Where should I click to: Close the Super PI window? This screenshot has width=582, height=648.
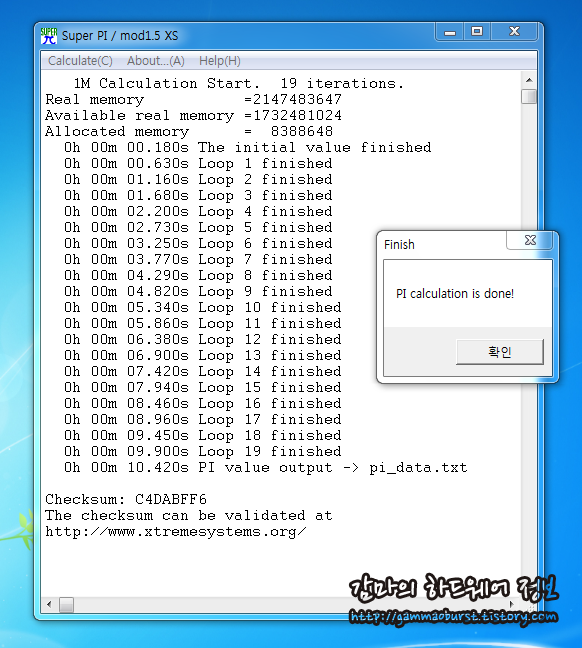[x=514, y=32]
